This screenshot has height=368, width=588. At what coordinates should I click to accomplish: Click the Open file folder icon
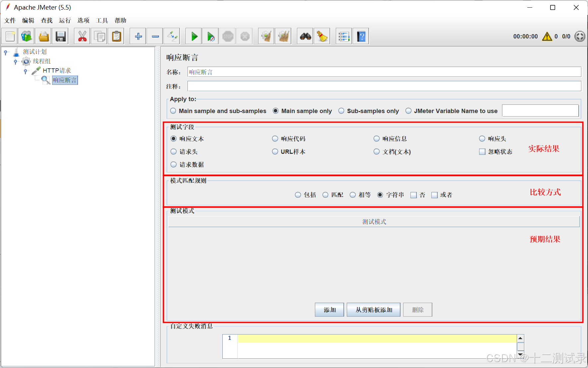(43, 36)
